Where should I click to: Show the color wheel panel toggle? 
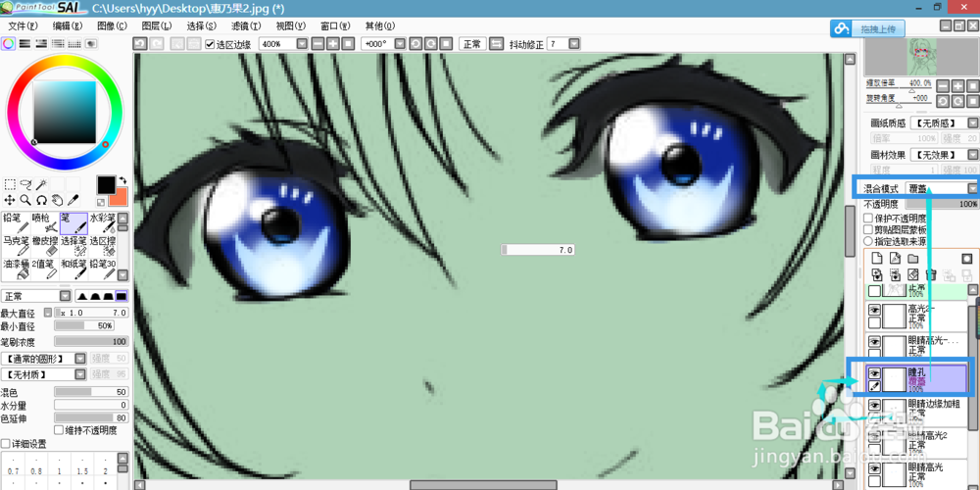pyautogui.click(x=8, y=44)
